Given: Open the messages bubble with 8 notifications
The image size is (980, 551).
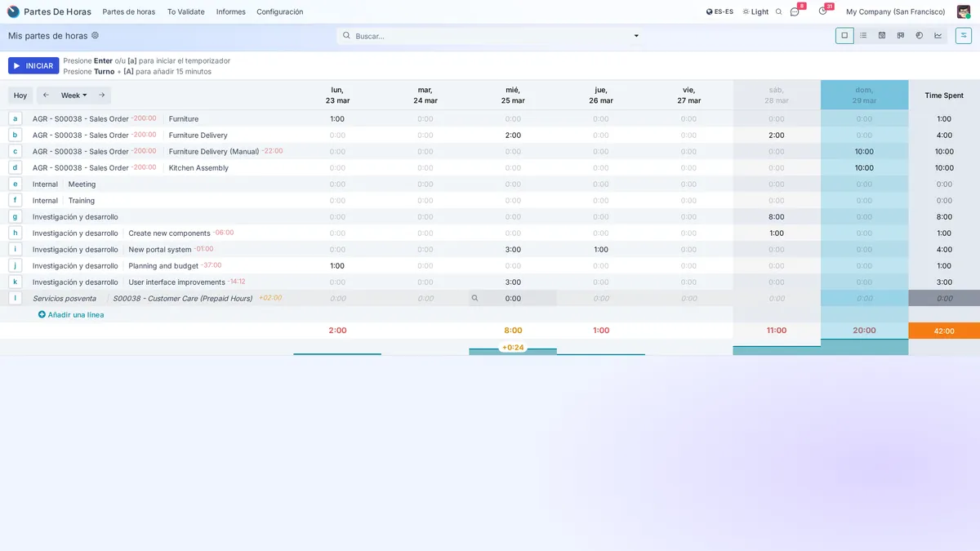Looking at the screenshot, I should click(794, 11).
